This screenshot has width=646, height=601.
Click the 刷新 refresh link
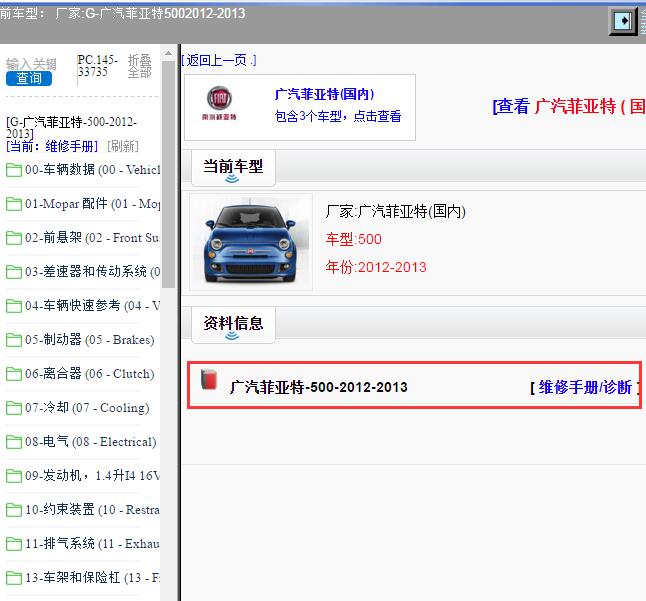tap(123, 146)
